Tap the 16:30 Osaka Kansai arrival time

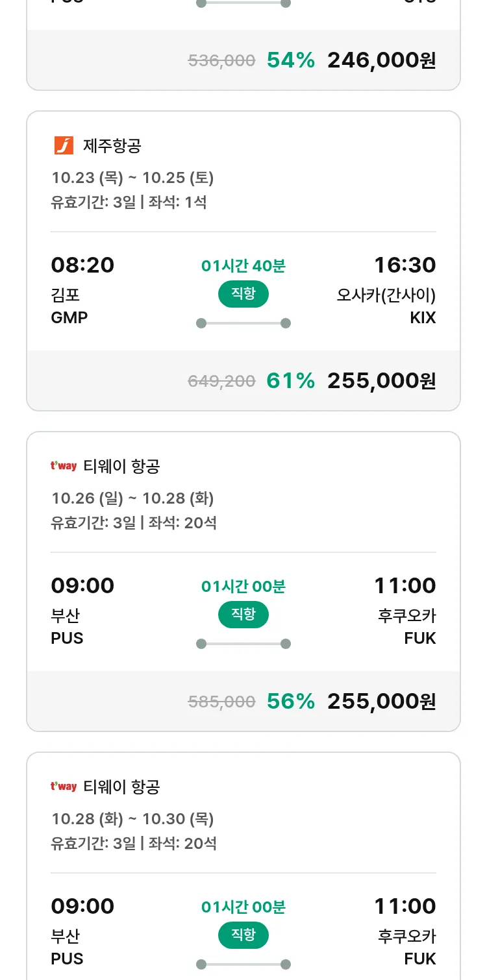pos(405,265)
